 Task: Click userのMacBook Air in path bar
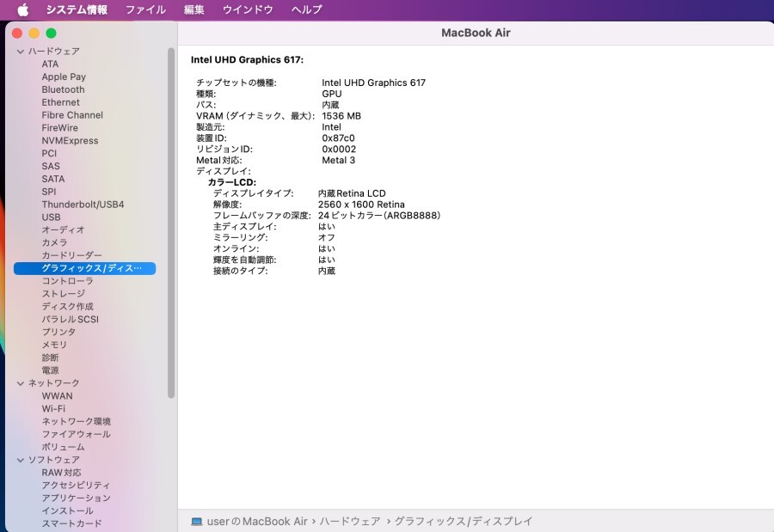tap(257, 522)
